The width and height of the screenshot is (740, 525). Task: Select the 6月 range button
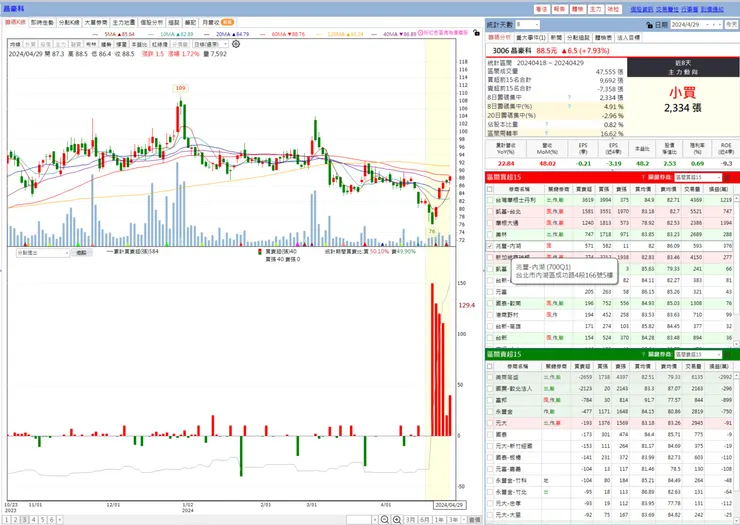425,519
